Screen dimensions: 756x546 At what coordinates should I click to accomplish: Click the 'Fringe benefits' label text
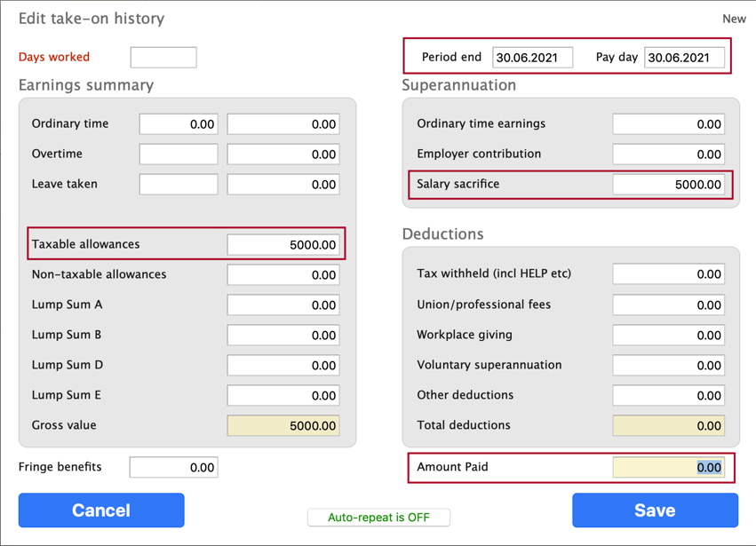(x=60, y=466)
